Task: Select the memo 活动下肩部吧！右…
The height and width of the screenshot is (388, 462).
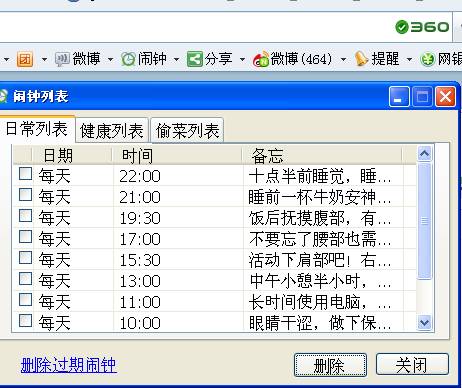Action: tap(320, 260)
